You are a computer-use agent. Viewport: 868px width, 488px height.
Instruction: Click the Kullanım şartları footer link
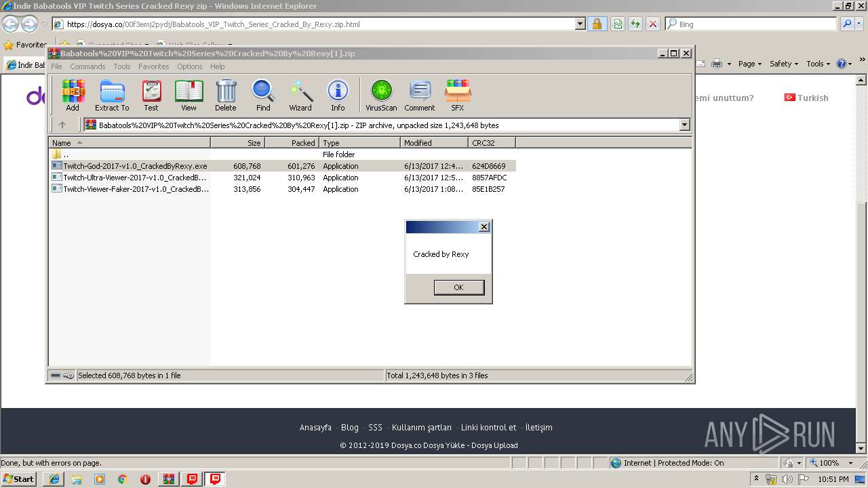coord(422,428)
